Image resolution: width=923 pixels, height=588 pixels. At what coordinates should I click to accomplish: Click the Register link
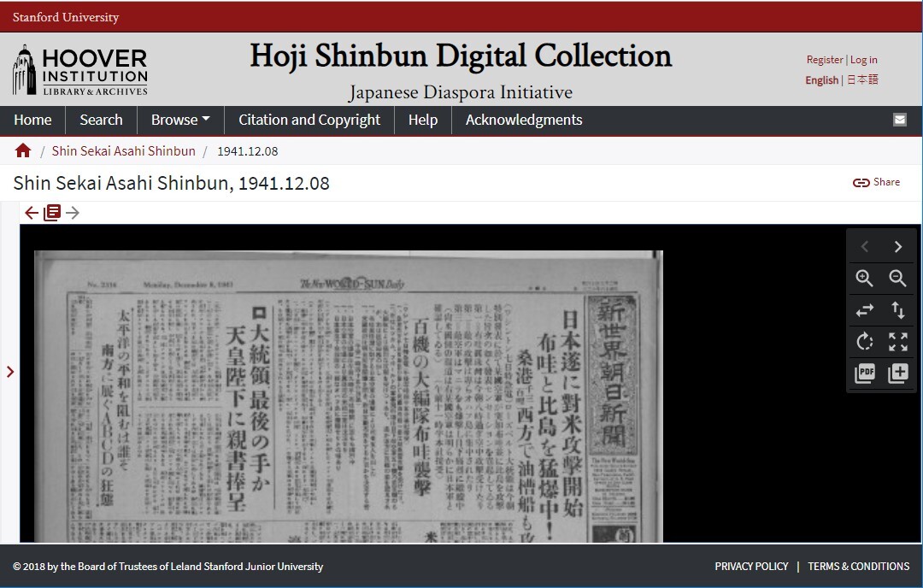(x=824, y=59)
